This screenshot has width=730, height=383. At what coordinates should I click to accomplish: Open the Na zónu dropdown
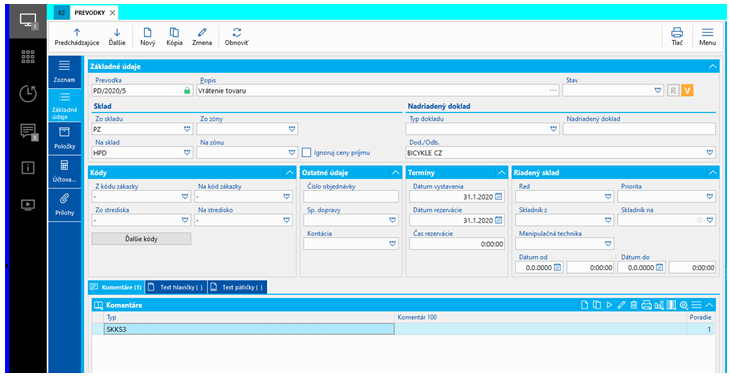tap(291, 153)
